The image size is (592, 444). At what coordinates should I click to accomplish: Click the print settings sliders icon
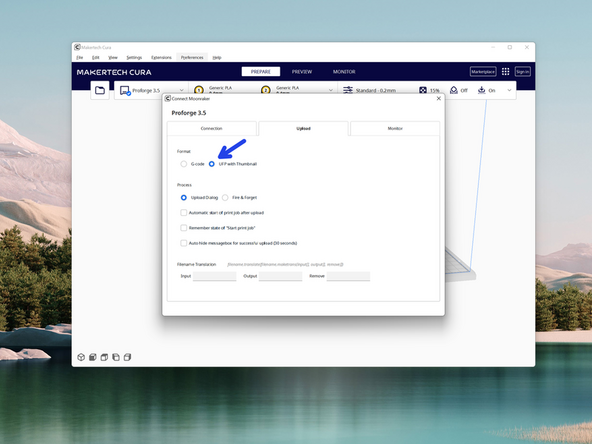click(348, 90)
